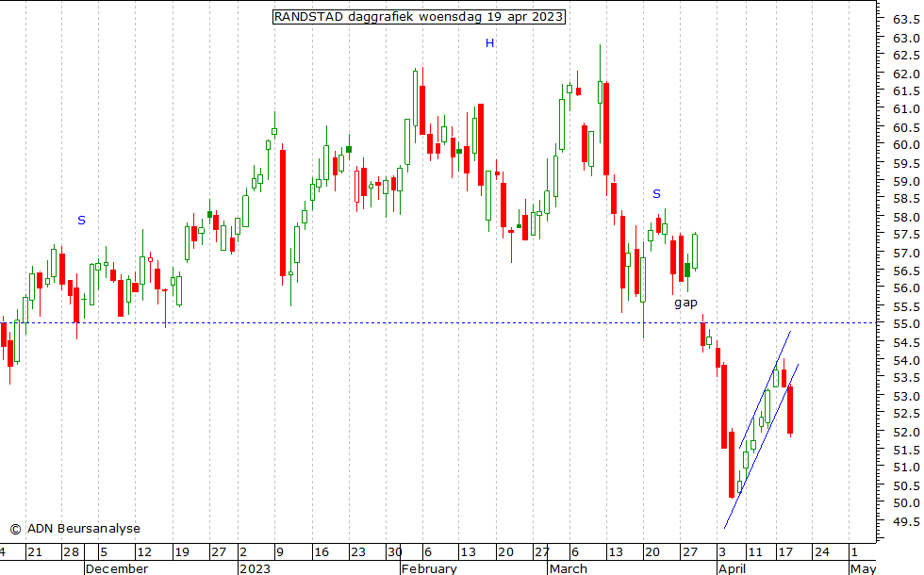The height and width of the screenshot is (575, 924).
Task: Click the date tick label 16
Action: coord(322,552)
